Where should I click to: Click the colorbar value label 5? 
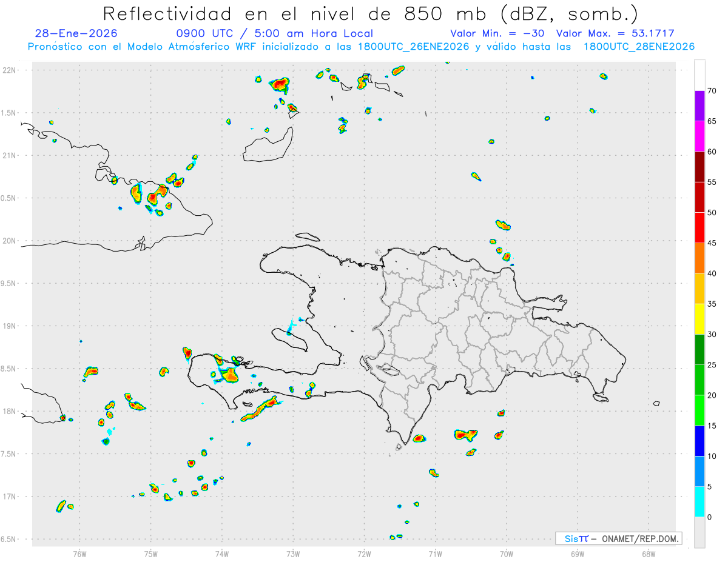click(x=710, y=487)
